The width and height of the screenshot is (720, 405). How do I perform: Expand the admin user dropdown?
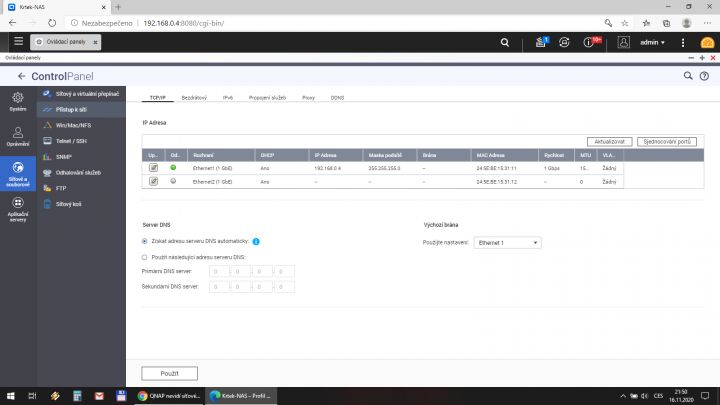click(x=652, y=42)
